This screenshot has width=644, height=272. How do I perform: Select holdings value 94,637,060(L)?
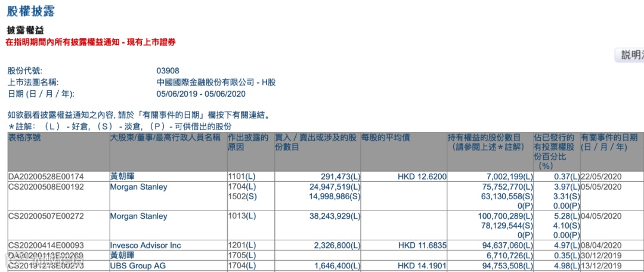point(506,246)
